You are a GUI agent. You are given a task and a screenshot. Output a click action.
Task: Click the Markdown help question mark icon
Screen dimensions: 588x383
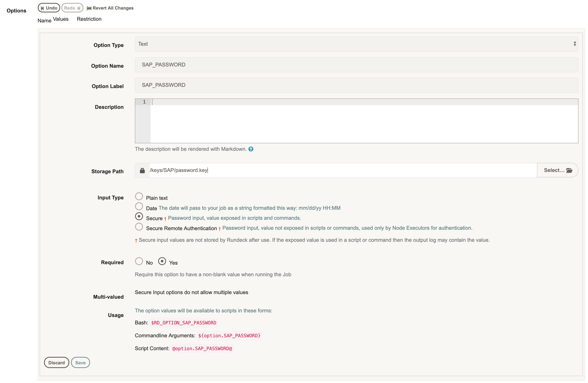251,149
